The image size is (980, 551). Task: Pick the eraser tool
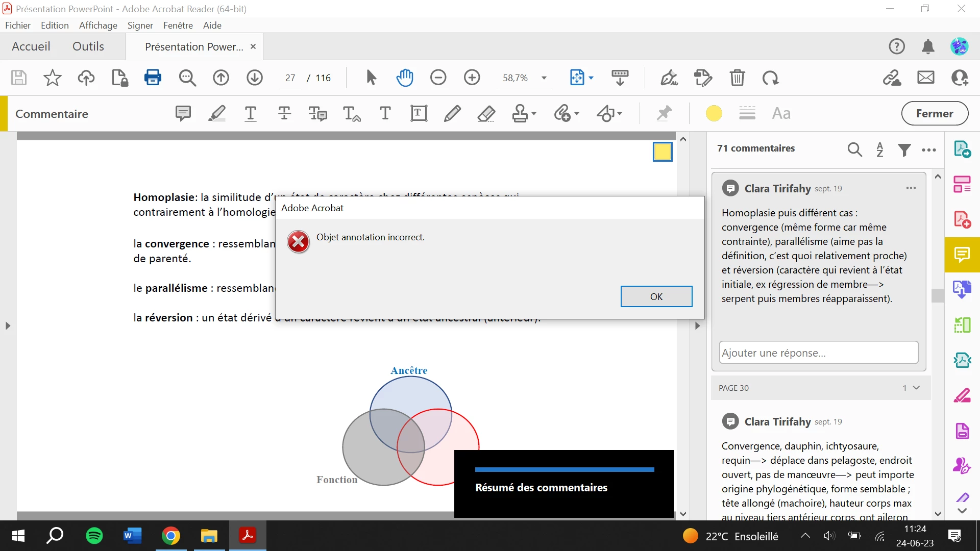(486, 113)
